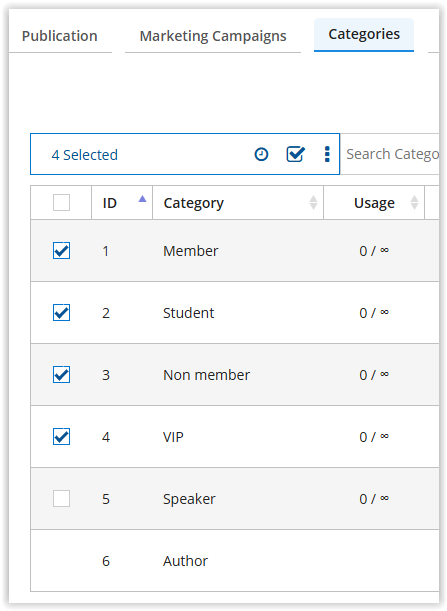
Task: Click the clock history icon
Action: (x=261, y=154)
